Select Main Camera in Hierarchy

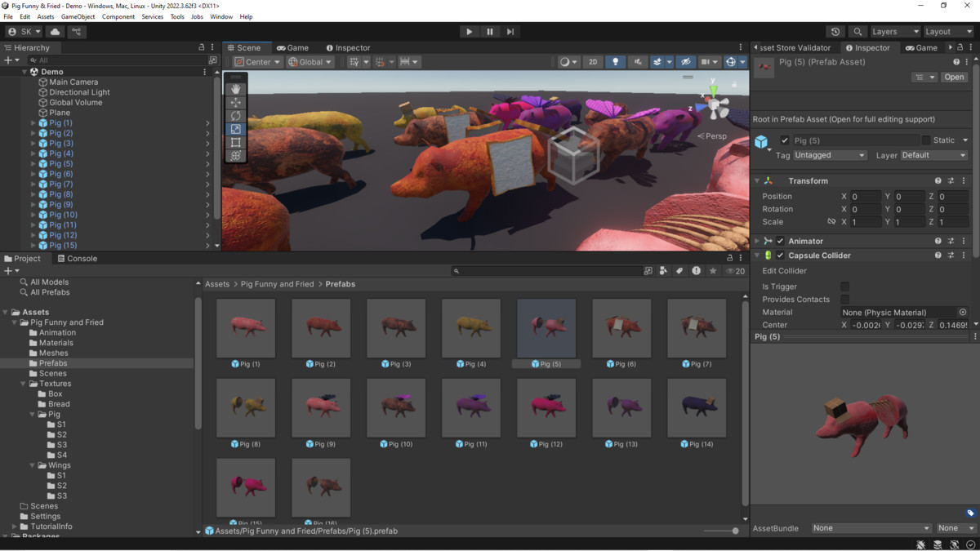coord(73,82)
